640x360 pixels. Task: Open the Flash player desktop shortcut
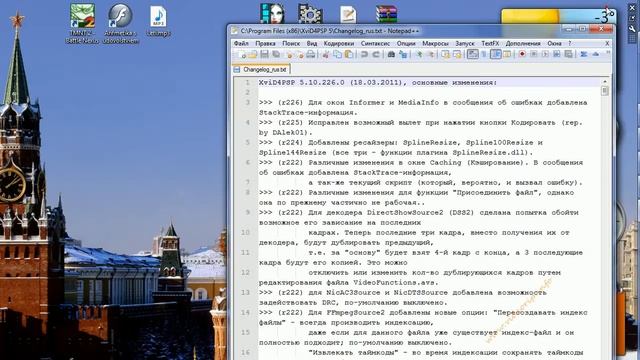120,23
